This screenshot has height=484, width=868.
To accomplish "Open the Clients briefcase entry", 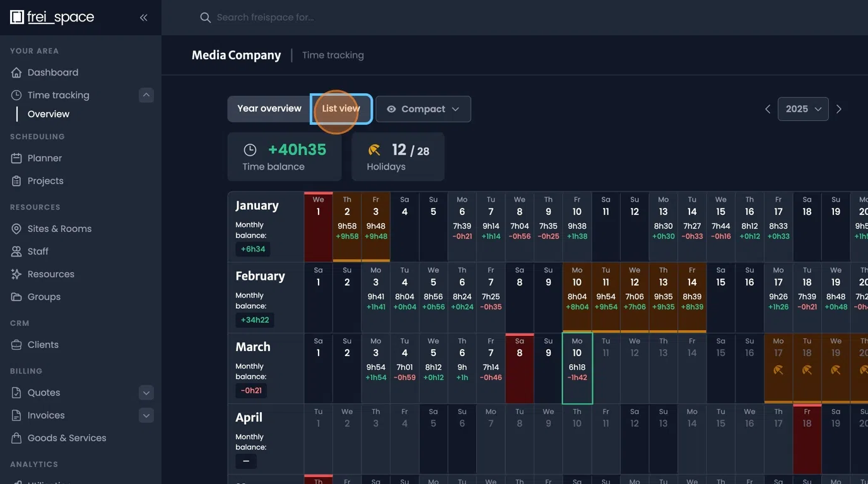I will 43,345.
